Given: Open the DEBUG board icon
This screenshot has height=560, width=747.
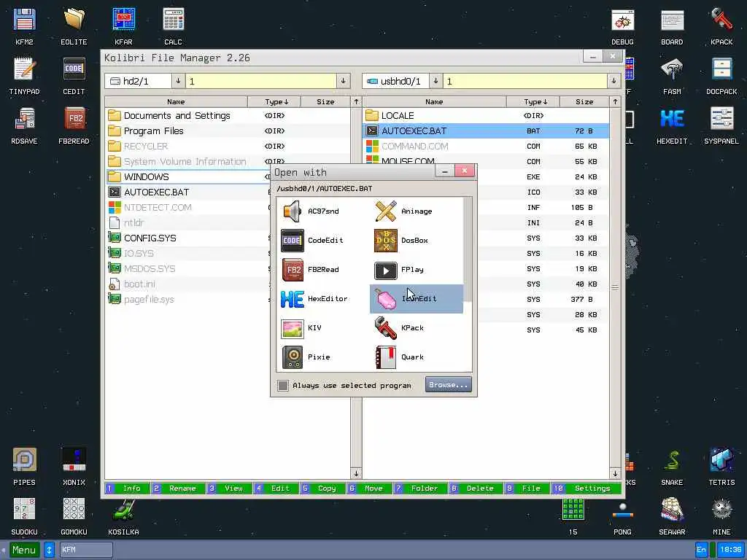Looking at the screenshot, I should pyautogui.click(x=623, y=26).
